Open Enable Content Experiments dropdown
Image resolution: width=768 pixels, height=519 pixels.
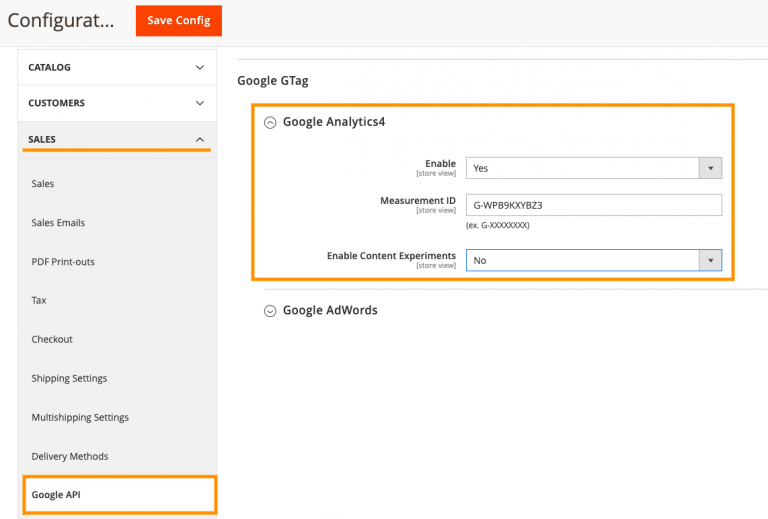(x=593, y=260)
